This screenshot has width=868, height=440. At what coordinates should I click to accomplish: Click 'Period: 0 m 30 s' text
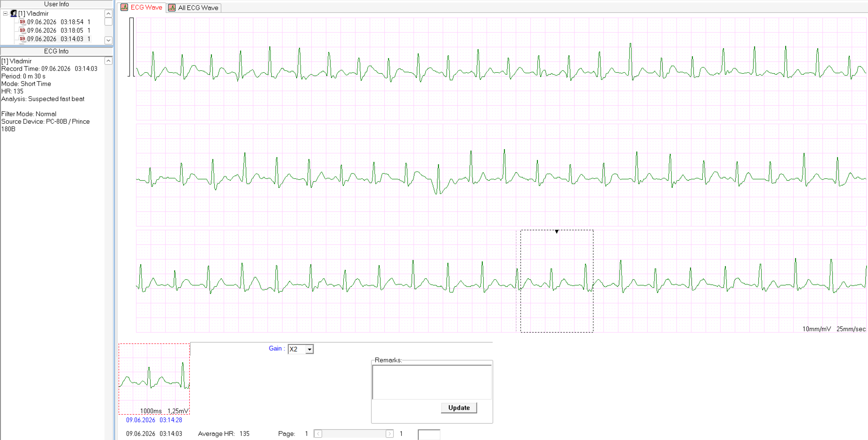(23, 76)
